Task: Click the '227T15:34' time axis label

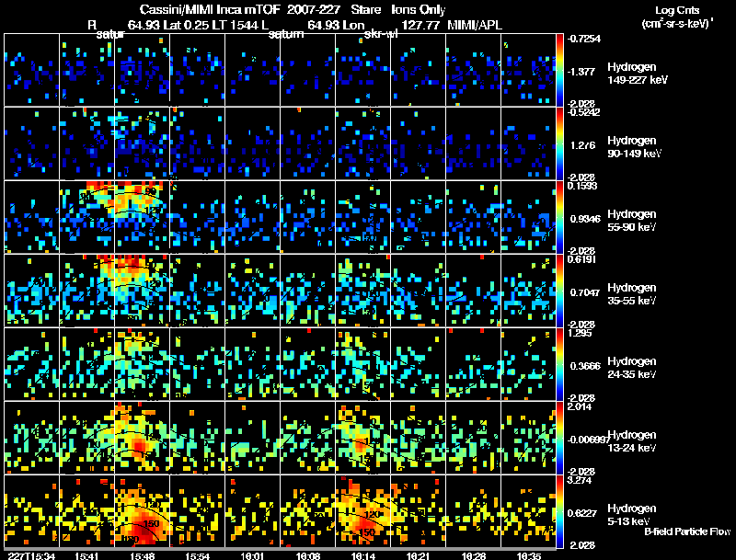Action: click(x=31, y=555)
